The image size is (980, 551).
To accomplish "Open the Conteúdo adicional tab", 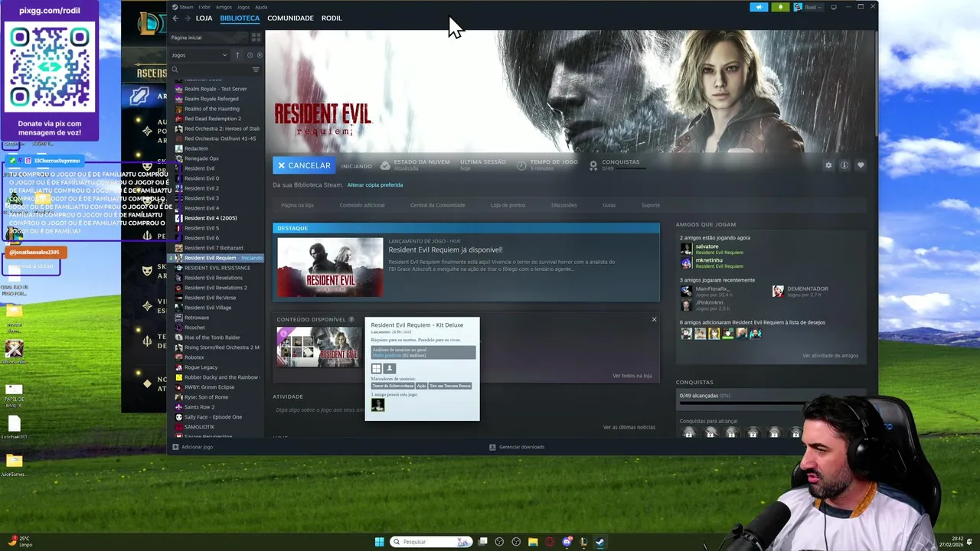I will [362, 205].
